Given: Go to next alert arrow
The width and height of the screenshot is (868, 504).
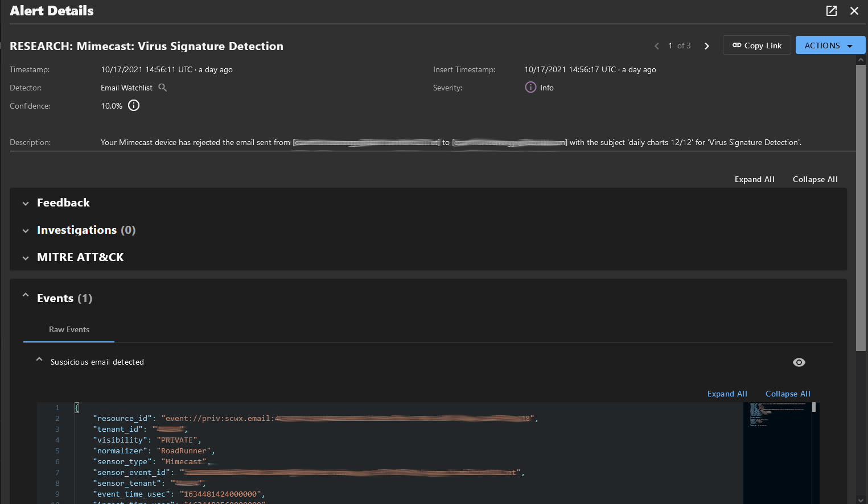Looking at the screenshot, I should coord(707,46).
